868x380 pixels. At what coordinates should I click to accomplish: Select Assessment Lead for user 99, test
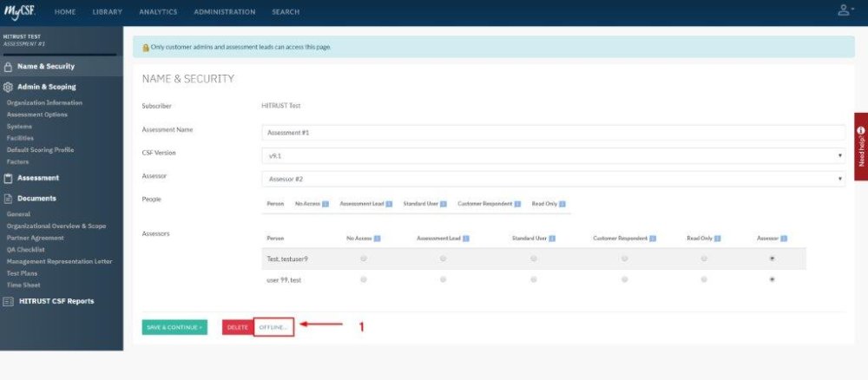point(443,280)
